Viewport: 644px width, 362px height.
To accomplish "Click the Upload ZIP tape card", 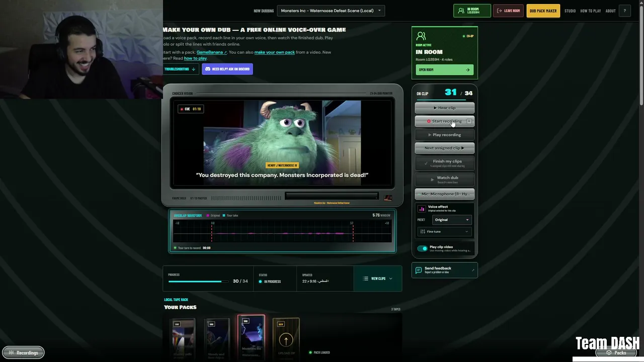I will [286, 338].
